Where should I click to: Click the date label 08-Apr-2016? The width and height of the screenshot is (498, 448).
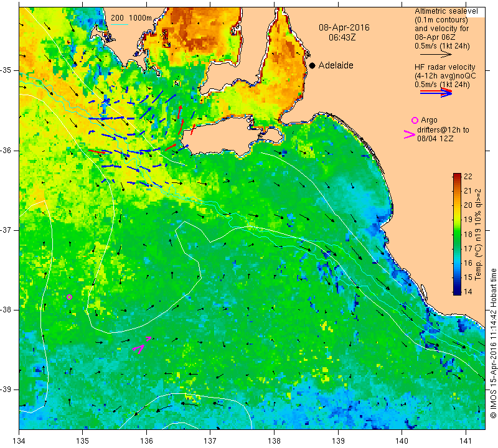344,27
